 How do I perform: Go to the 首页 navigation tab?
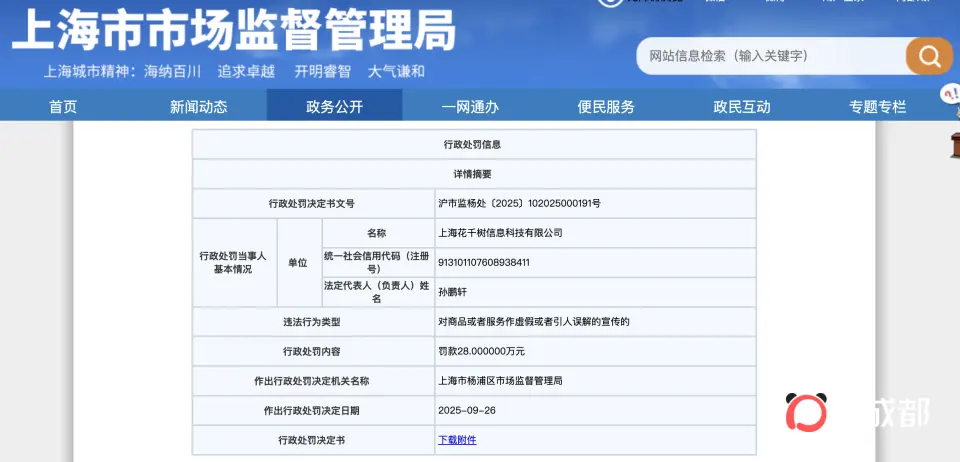[63, 107]
